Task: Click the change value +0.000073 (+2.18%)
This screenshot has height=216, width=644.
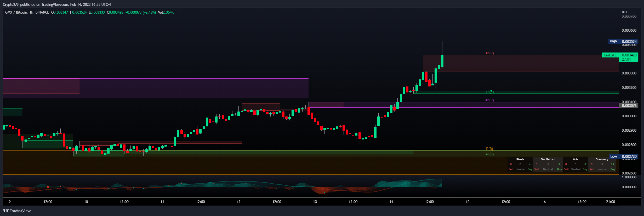Action: pyautogui.click(x=141, y=12)
